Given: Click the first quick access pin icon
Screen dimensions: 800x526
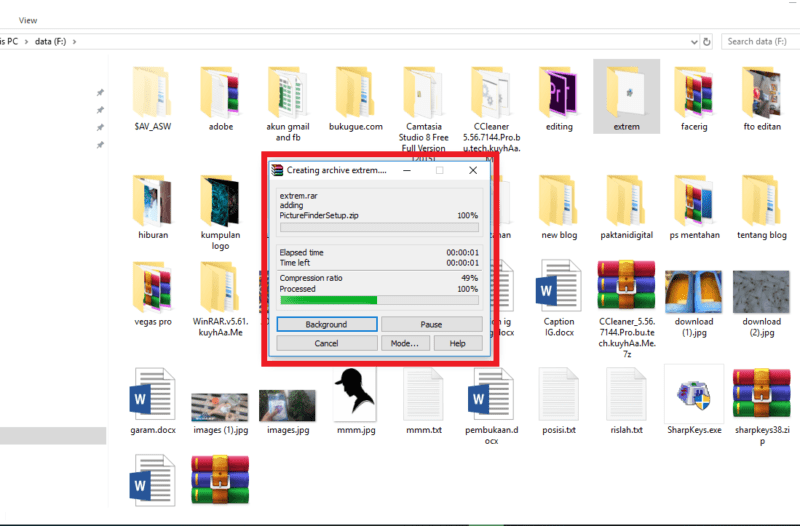Looking at the screenshot, I should pyautogui.click(x=100, y=92).
